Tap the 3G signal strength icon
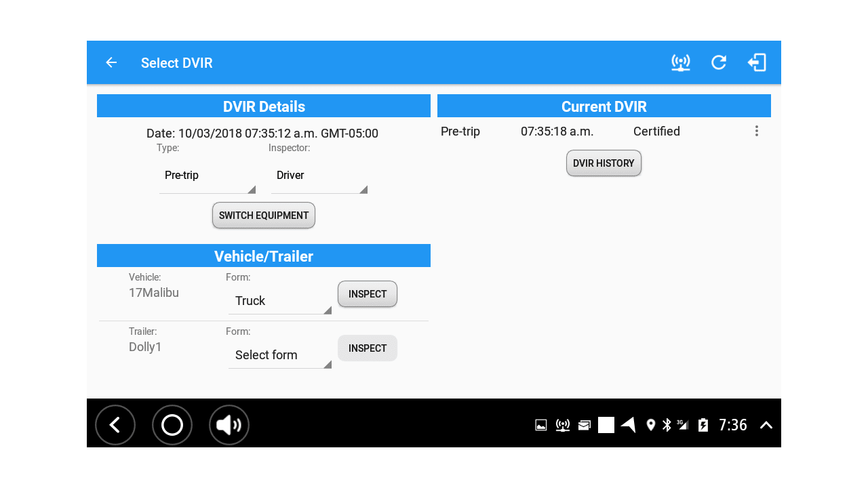 pos(683,425)
